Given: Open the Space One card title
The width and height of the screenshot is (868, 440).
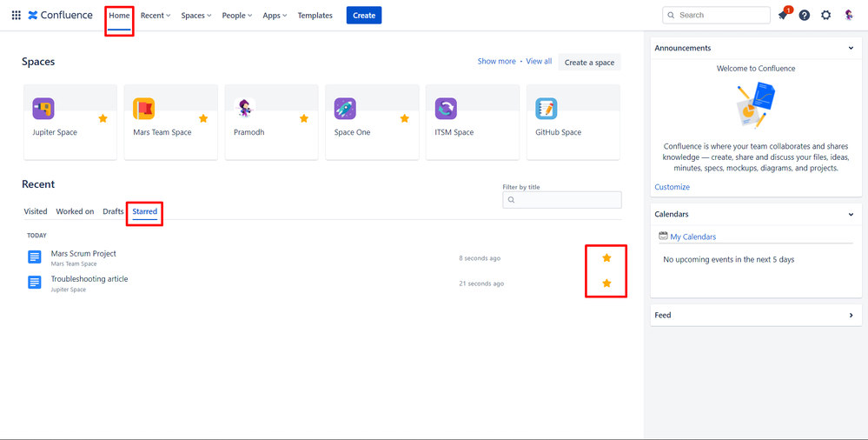Looking at the screenshot, I should tap(352, 132).
